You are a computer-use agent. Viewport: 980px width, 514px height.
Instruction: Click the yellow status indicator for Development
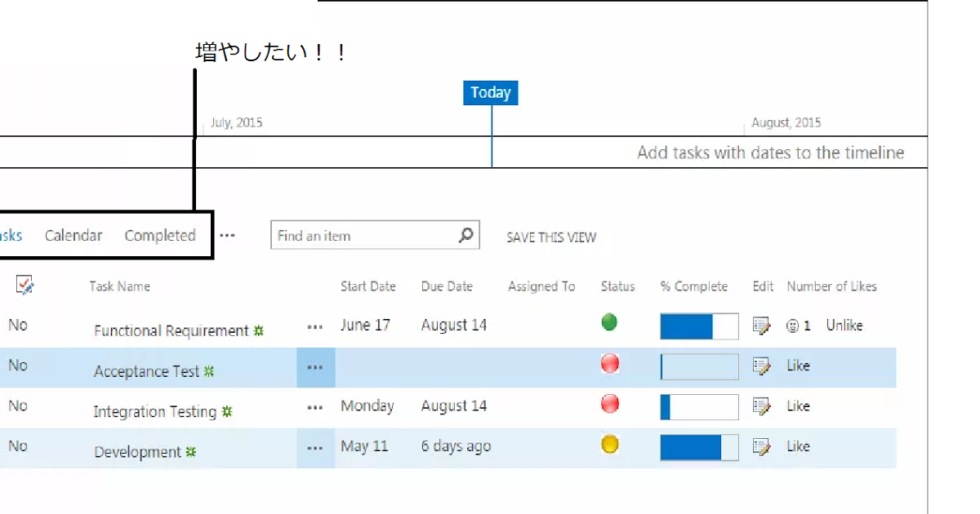pyautogui.click(x=609, y=444)
